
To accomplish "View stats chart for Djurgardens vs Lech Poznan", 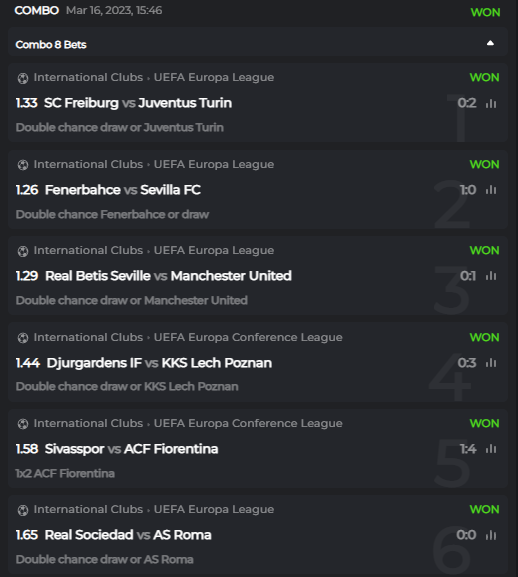I will click(491, 363).
